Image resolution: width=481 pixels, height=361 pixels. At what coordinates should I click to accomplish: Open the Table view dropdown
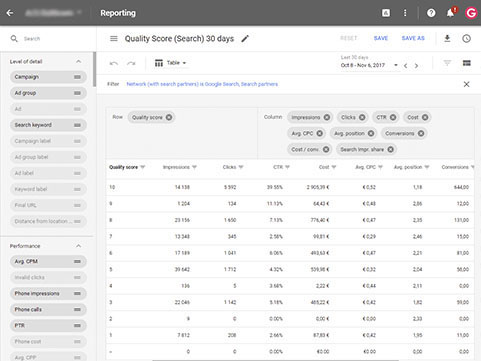pos(170,63)
